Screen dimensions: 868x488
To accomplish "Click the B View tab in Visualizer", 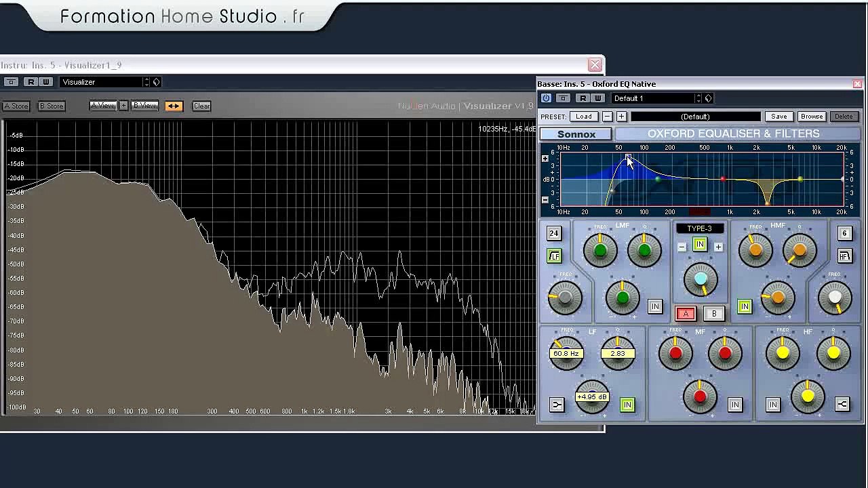I will [144, 106].
